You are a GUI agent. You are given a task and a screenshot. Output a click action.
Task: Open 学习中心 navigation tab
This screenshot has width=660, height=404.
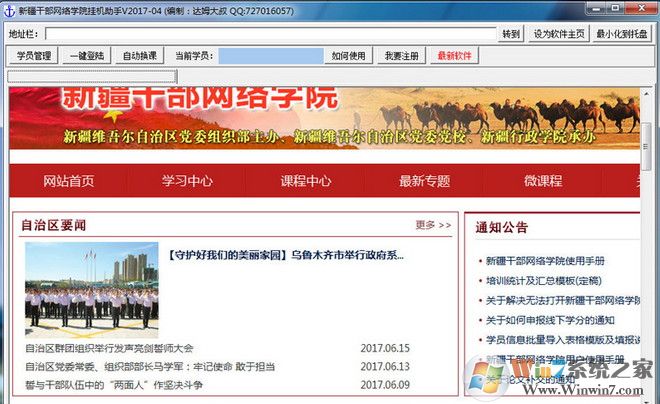[187, 181]
